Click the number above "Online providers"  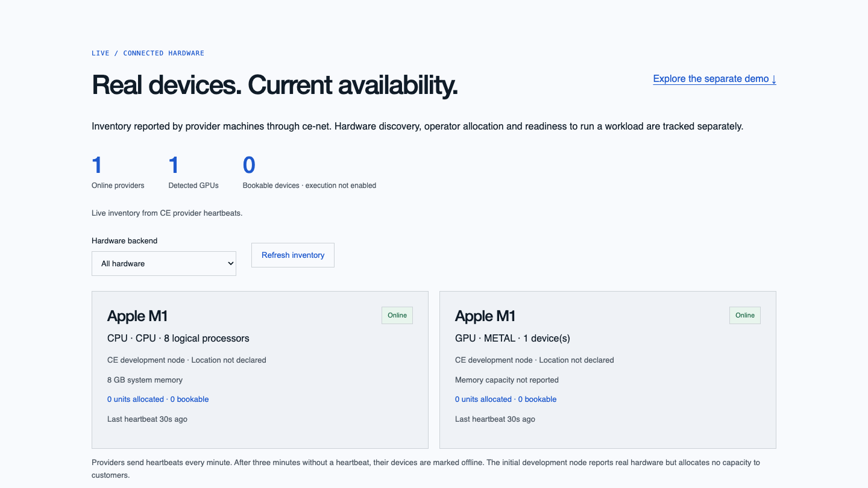[97, 165]
